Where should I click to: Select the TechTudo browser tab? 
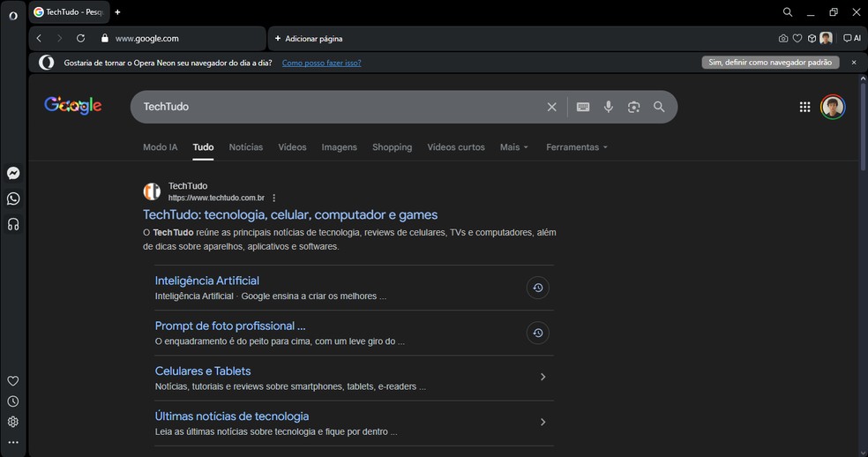coord(69,12)
